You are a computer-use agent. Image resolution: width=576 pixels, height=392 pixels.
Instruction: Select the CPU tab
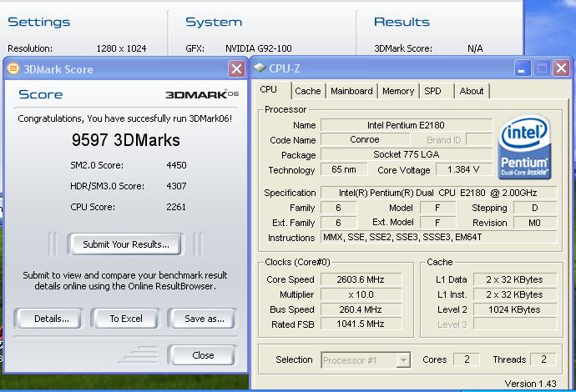tap(269, 89)
